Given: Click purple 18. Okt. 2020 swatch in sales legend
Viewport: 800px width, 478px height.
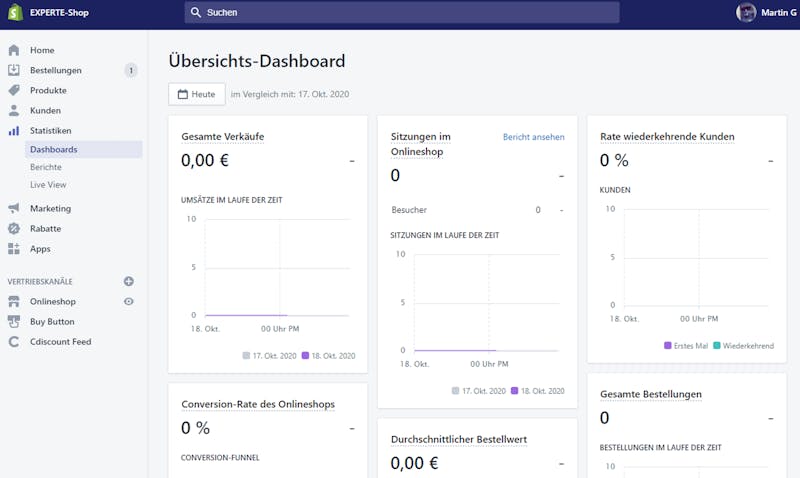Looking at the screenshot, I should click(305, 356).
